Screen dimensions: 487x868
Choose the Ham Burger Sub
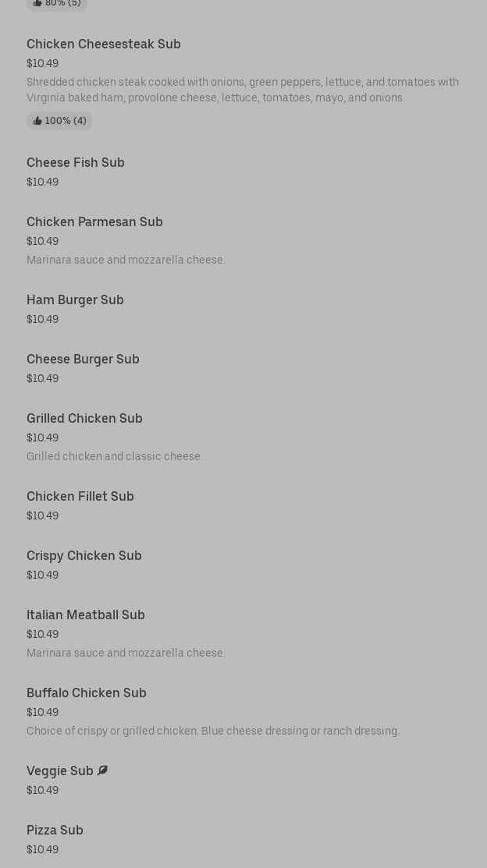click(x=75, y=300)
